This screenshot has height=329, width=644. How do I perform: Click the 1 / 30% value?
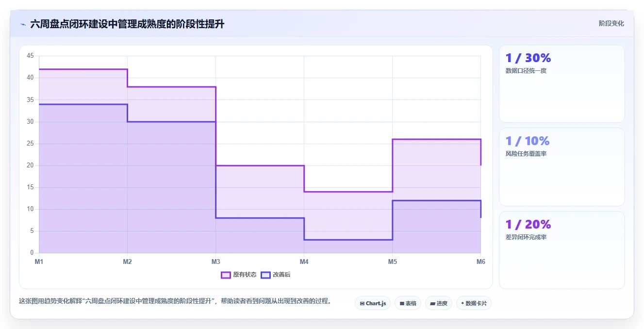coord(528,58)
